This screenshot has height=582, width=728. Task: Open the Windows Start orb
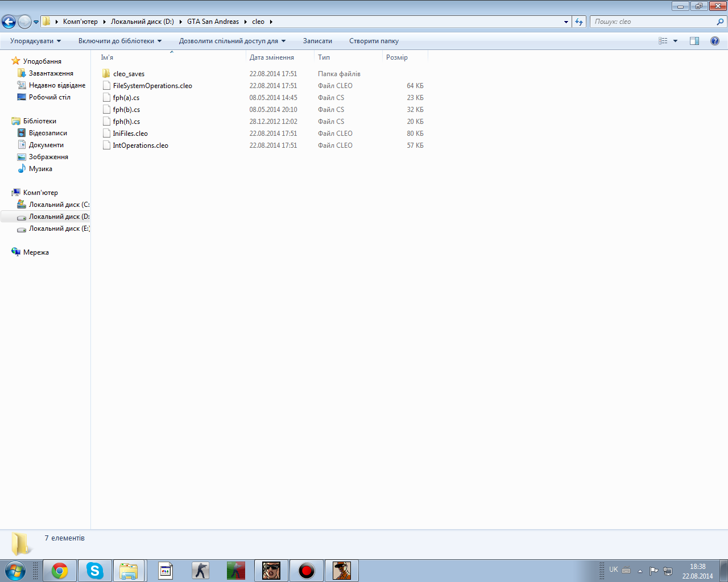click(15, 571)
